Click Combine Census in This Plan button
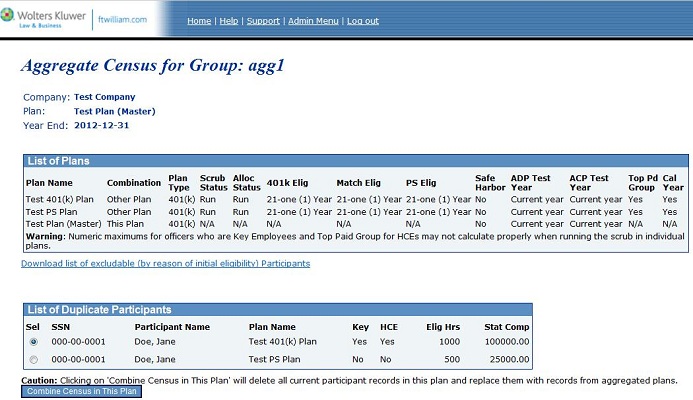This screenshot has width=693, height=400. (x=82, y=391)
